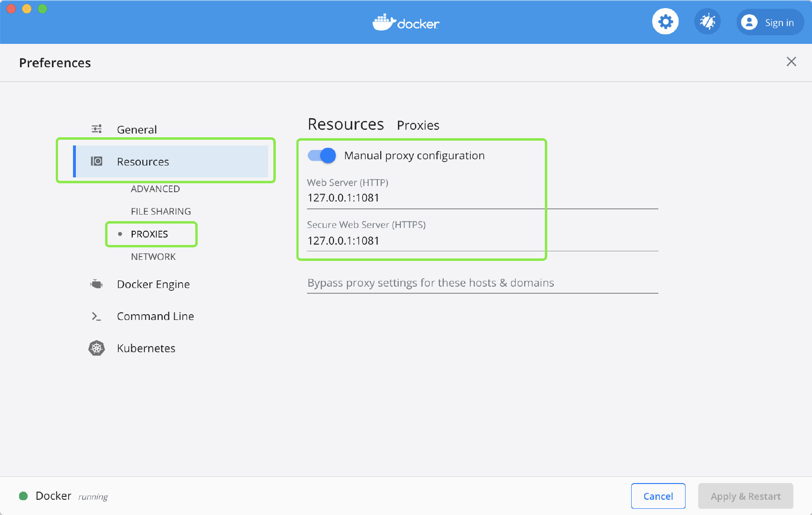This screenshot has height=515, width=812.
Task: Open the File Sharing section
Action: click(161, 211)
